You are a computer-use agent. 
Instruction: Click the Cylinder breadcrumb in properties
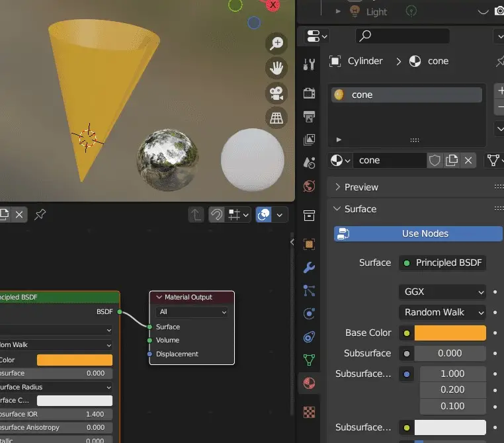[365, 61]
